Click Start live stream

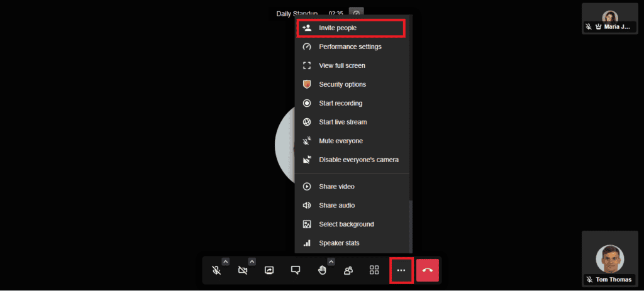coord(352,123)
